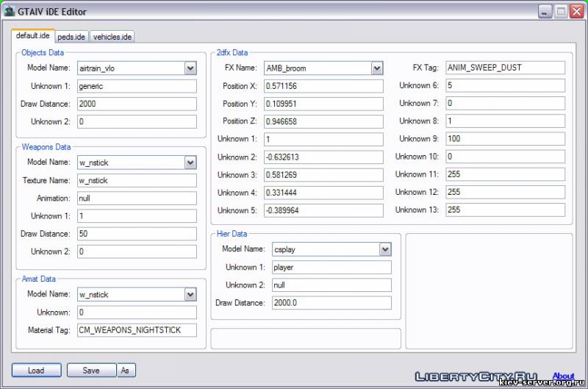Click the Objects Data Draw Distance field

pos(136,104)
